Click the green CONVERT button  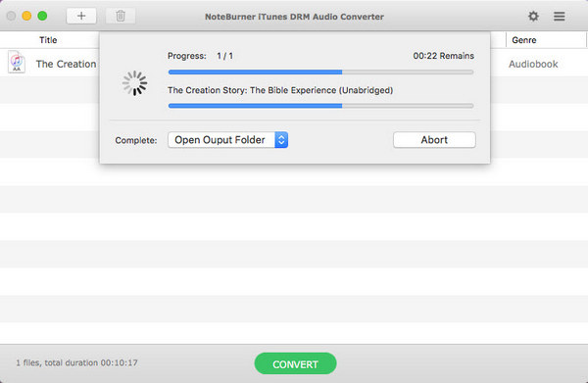tap(295, 363)
